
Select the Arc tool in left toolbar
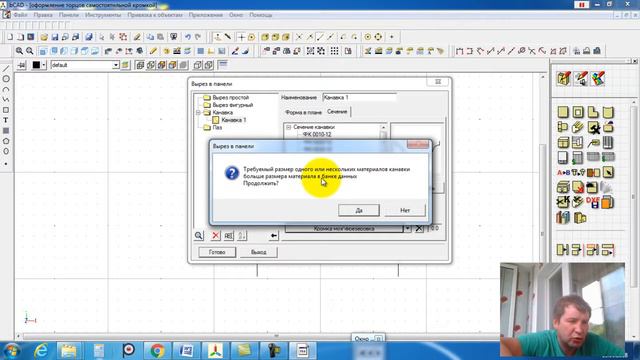pyautogui.click(x=6, y=89)
